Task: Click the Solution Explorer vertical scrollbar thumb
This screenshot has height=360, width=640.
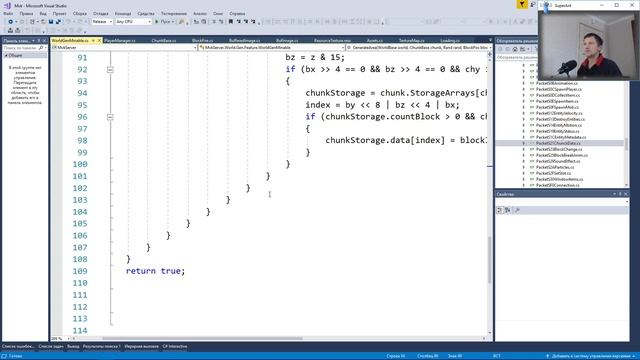Action: (626, 144)
